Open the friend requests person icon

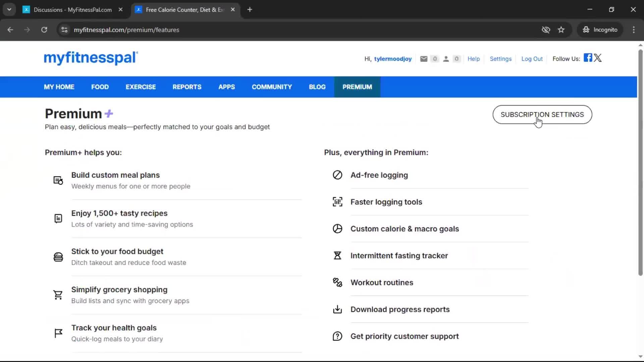tap(446, 59)
